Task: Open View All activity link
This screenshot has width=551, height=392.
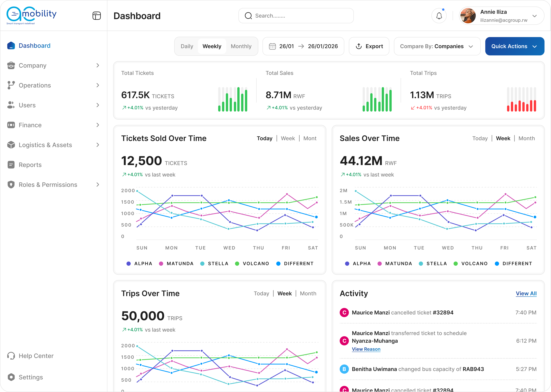Action: pos(526,294)
